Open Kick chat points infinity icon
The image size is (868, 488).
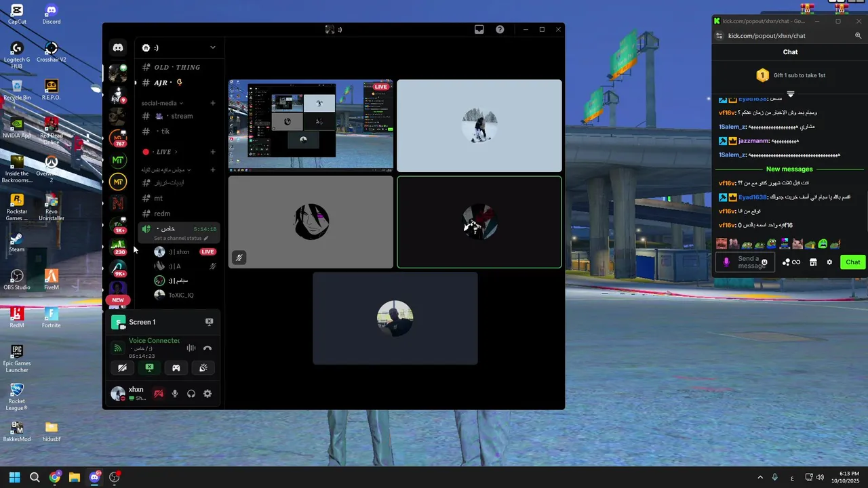tap(791, 262)
